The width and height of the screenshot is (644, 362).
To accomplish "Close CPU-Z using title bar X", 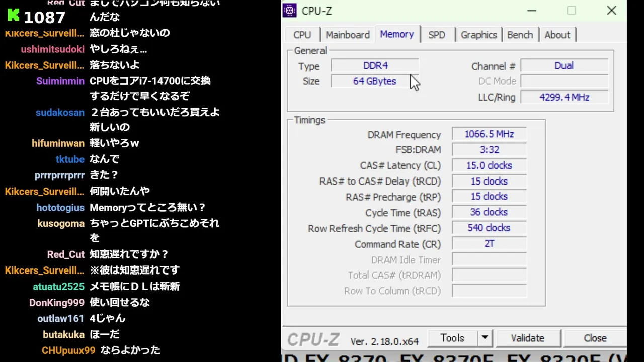I will (611, 10).
